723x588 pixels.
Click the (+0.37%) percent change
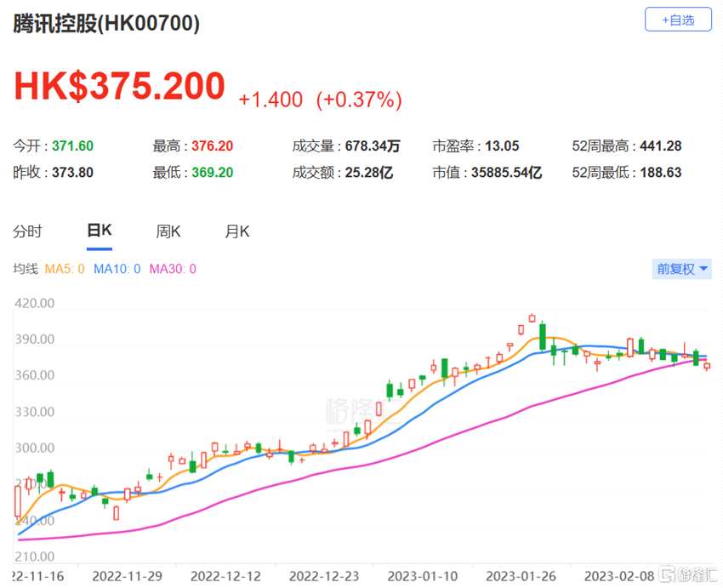(x=359, y=100)
